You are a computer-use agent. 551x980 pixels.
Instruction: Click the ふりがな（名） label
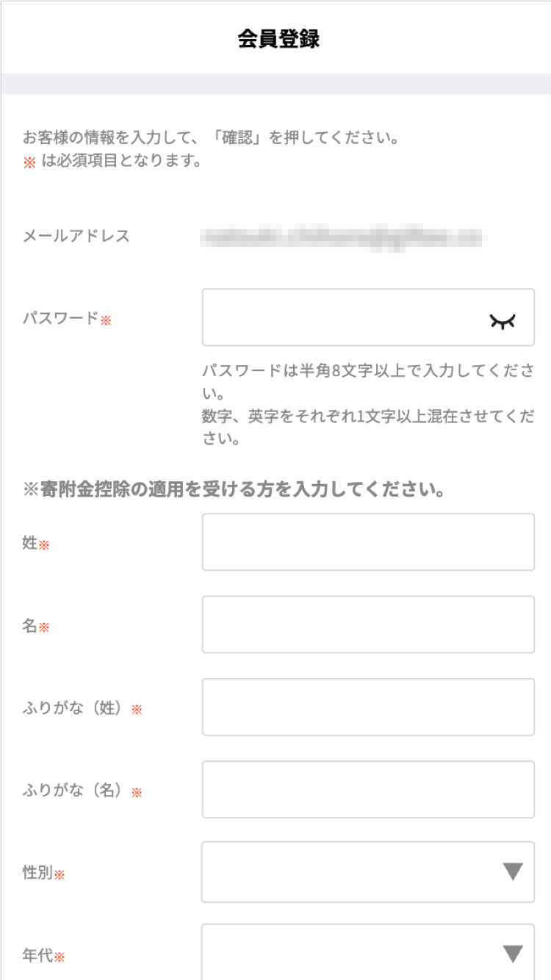[x=71, y=791]
